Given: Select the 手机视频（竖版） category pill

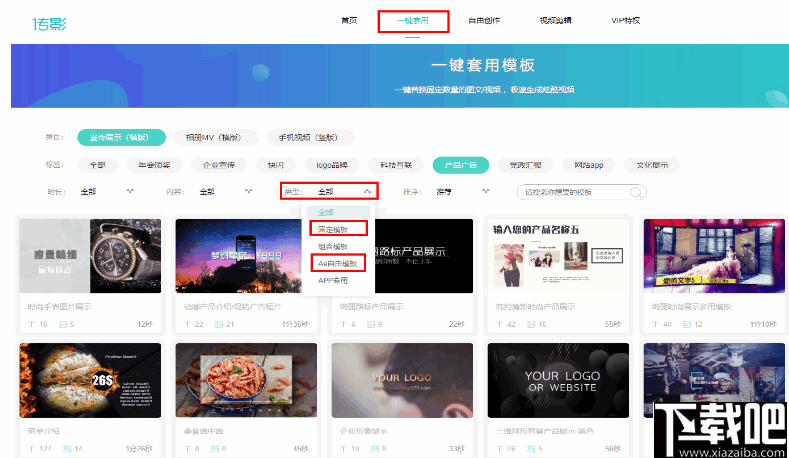Looking at the screenshot, I should pos(310,137).
